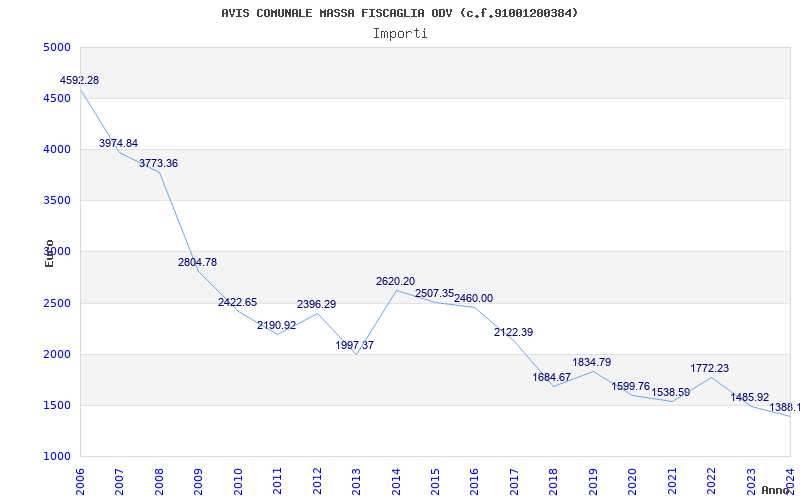Select year 2018 on the x-axis
This screenshot has height=500, width=800.
tap(554, 481)
